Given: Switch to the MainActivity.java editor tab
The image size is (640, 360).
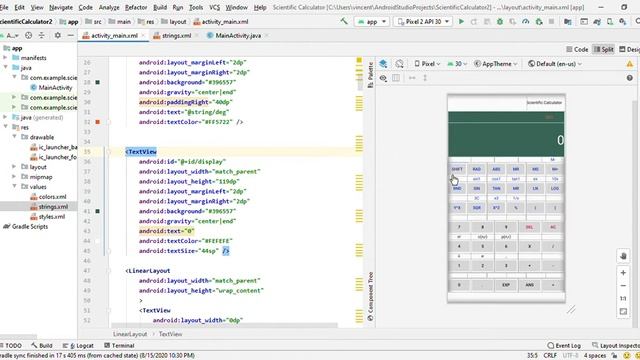Looking at the screenshot, I should 238,36.
